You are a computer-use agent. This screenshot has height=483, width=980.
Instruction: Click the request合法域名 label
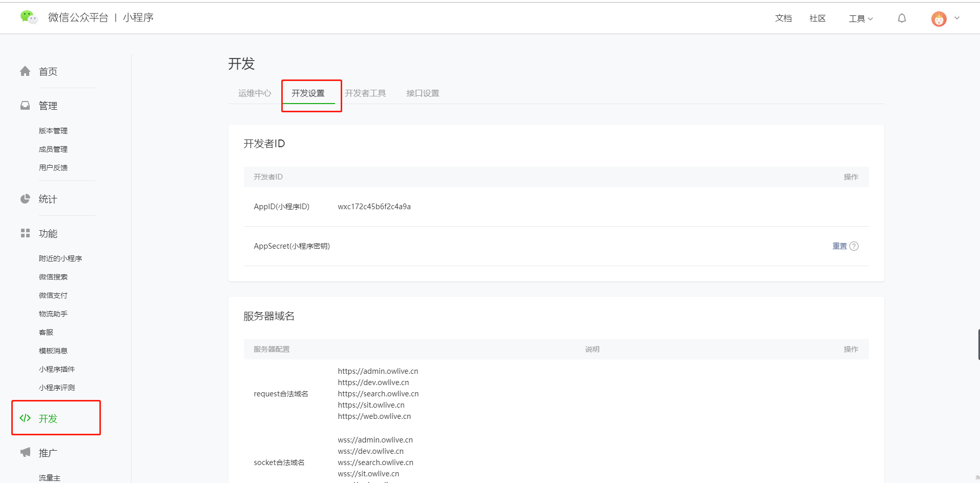281,394
